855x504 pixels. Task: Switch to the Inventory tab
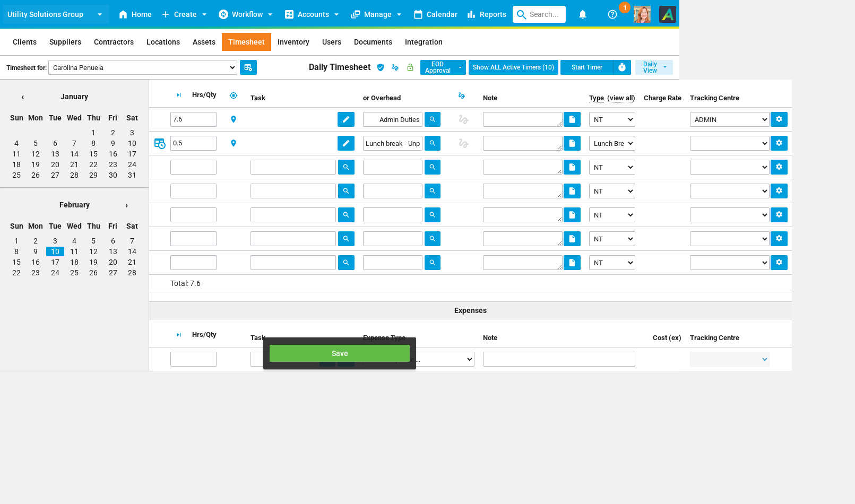click(x=293, y=42)
